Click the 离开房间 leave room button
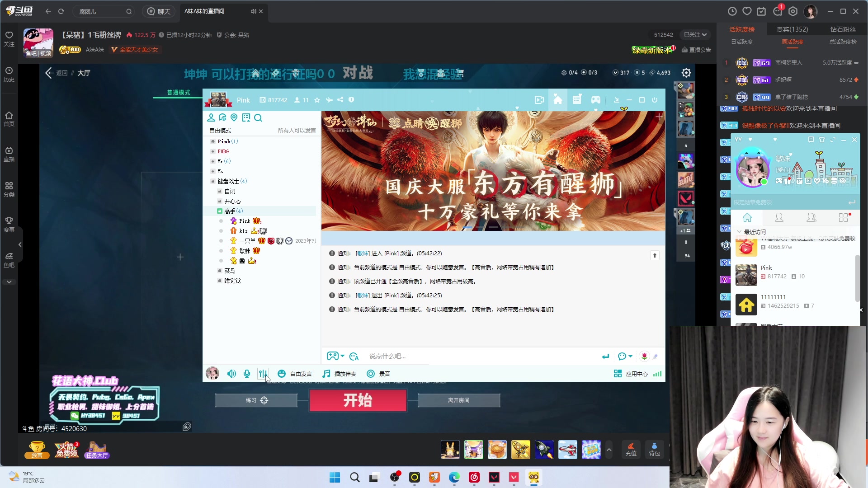This screenshot has height=488, width=868. (x=459, y=400)
